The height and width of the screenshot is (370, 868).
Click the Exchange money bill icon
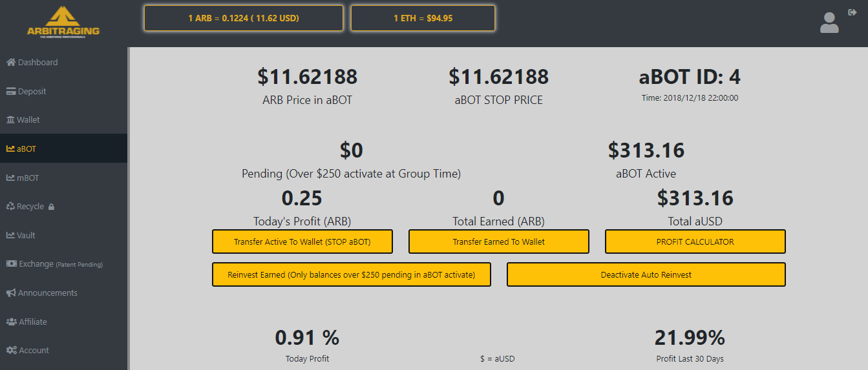click(11, 264)
